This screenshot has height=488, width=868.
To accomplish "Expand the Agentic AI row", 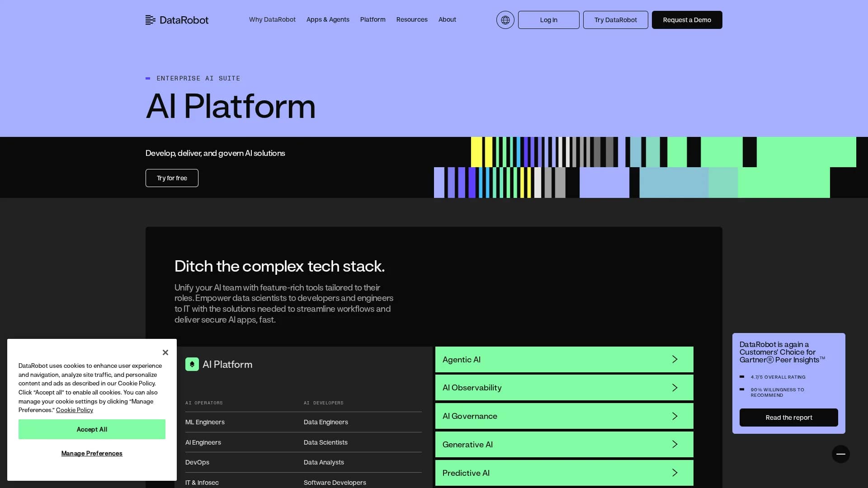I will (x=564, y=360).
